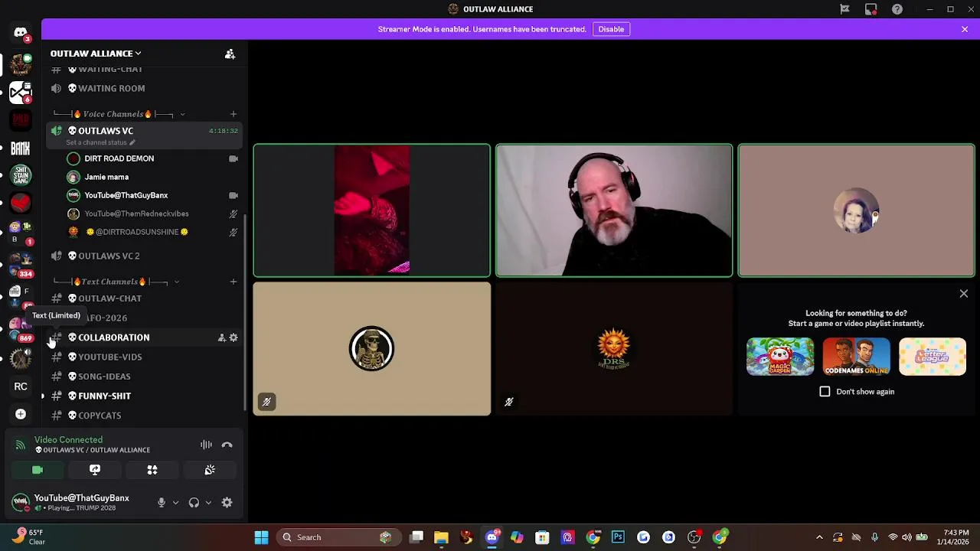Screen dimensions: 980x551
Task: Show hidden system tray icons
Action: click(819, 537)
